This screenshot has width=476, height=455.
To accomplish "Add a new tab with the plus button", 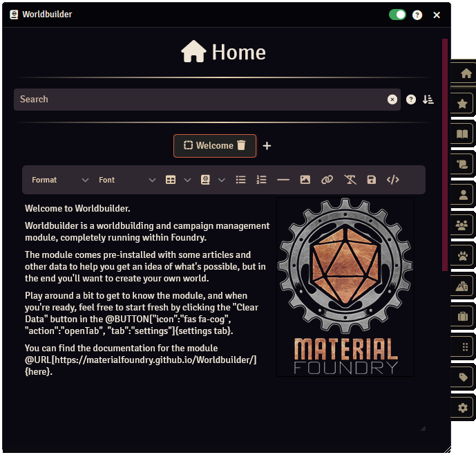I will pos(267,146).
